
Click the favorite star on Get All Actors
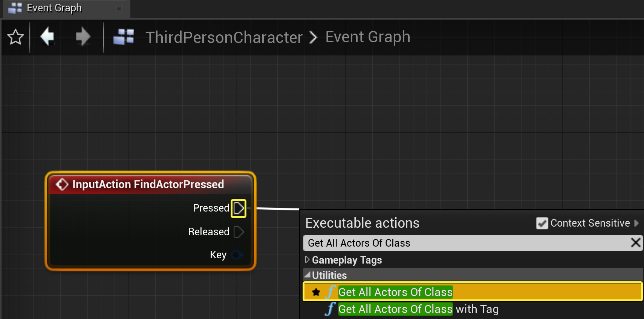(316, 292)
